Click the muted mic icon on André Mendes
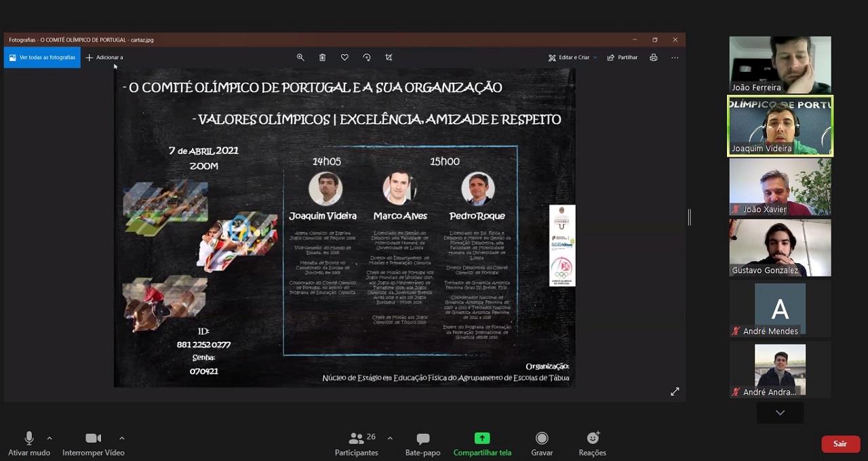The width and height of the screenshot is (868, 461). 736,332
